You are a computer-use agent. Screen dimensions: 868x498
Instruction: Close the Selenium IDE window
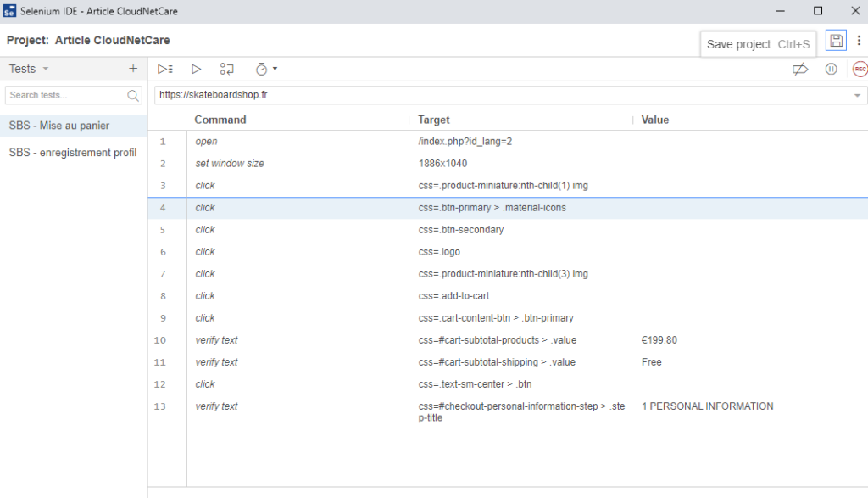(x=855, y=11)
